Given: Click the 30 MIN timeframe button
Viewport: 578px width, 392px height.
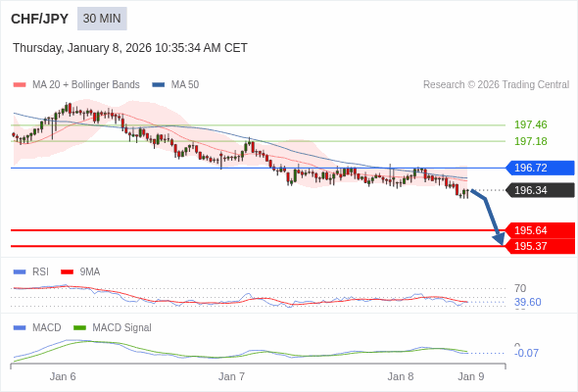Looking at the screenshot, I should tap(102, 19).
